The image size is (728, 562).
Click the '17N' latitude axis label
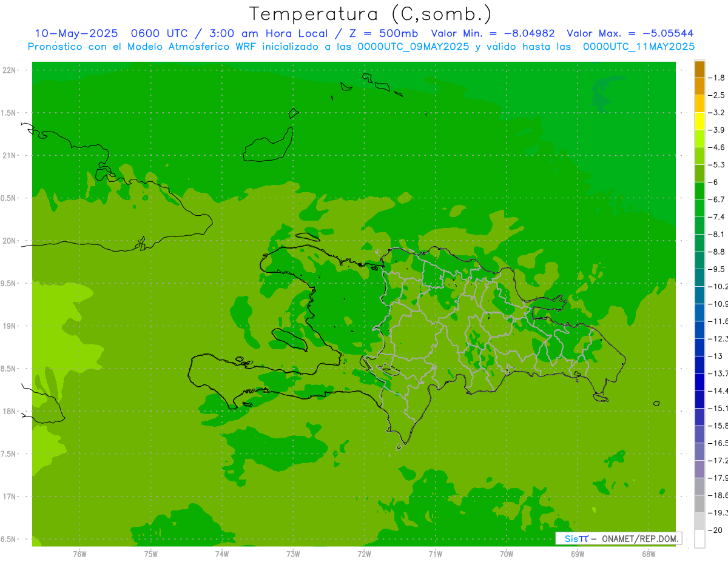pos(8,497)
